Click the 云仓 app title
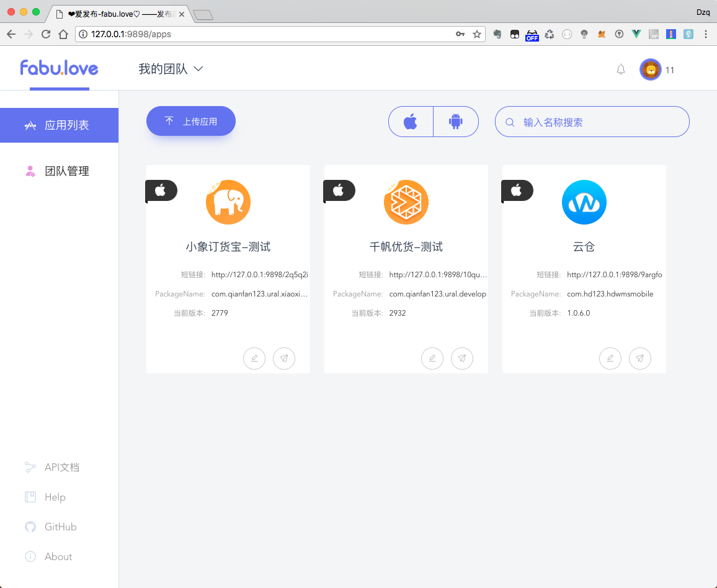 [584, 247]
